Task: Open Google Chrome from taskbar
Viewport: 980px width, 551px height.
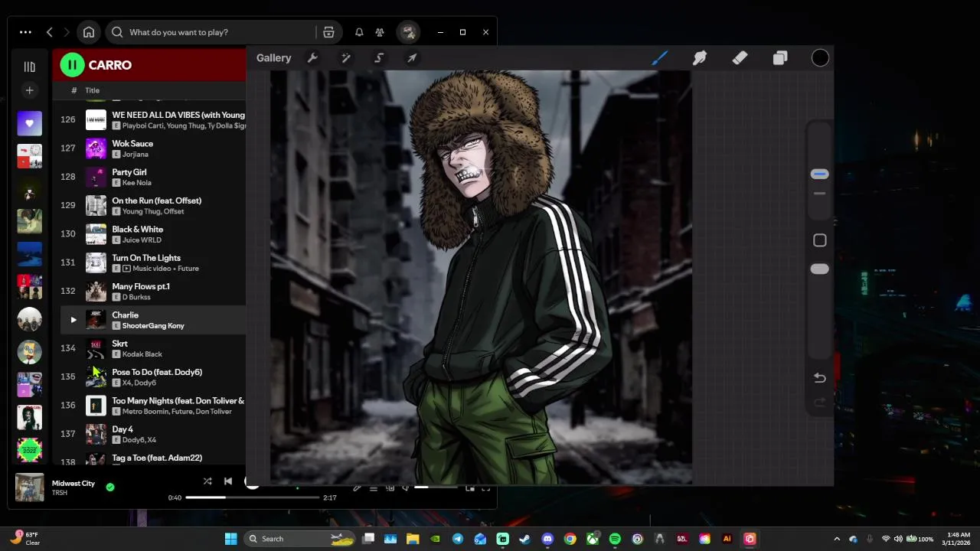Action: 570,539
